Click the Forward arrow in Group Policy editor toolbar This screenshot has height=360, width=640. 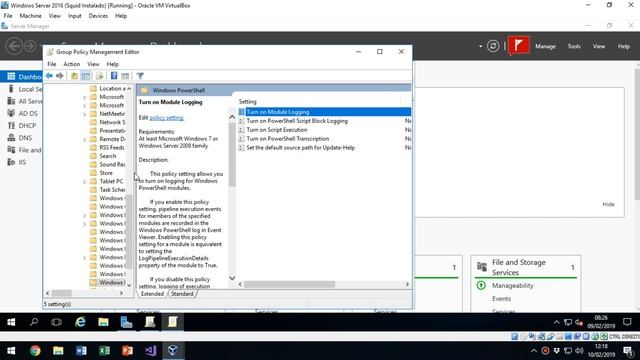[60, 76]
